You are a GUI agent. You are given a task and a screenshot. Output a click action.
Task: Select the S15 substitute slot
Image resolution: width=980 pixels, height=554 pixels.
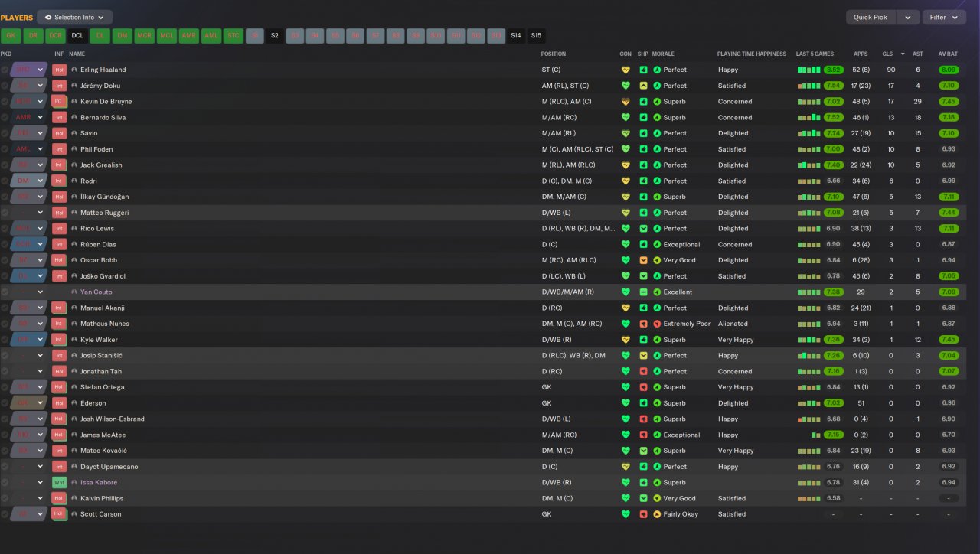[536, 36]
